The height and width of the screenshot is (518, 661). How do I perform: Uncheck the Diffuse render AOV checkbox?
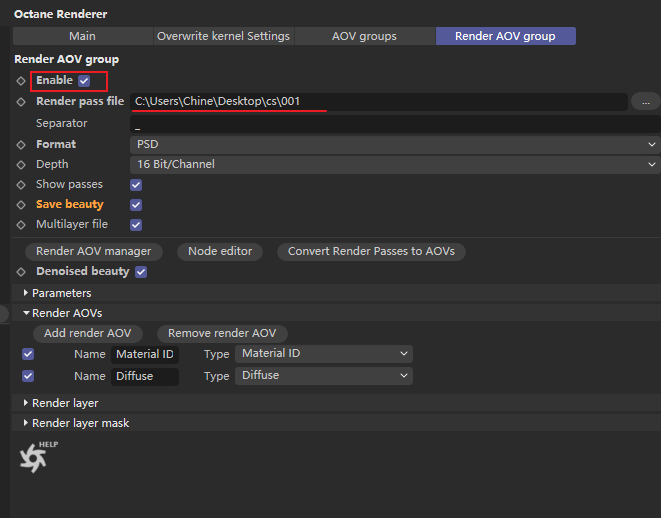point(28,376)
